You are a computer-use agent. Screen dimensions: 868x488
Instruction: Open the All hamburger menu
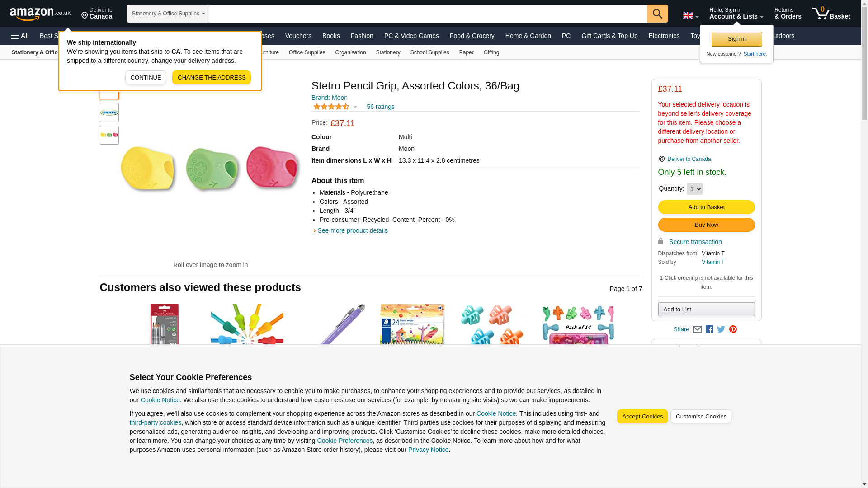[20, 36]
